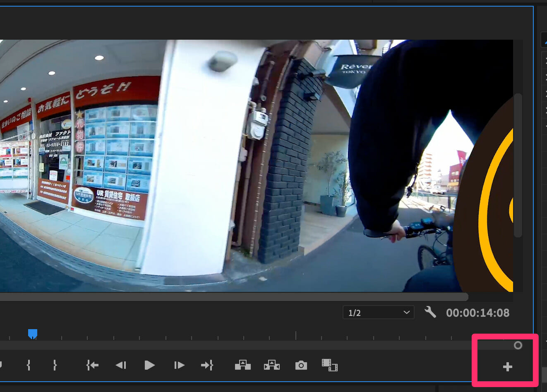Export frame using the camera icon
The width and height of the screenshot is (547, 392).
301,366
